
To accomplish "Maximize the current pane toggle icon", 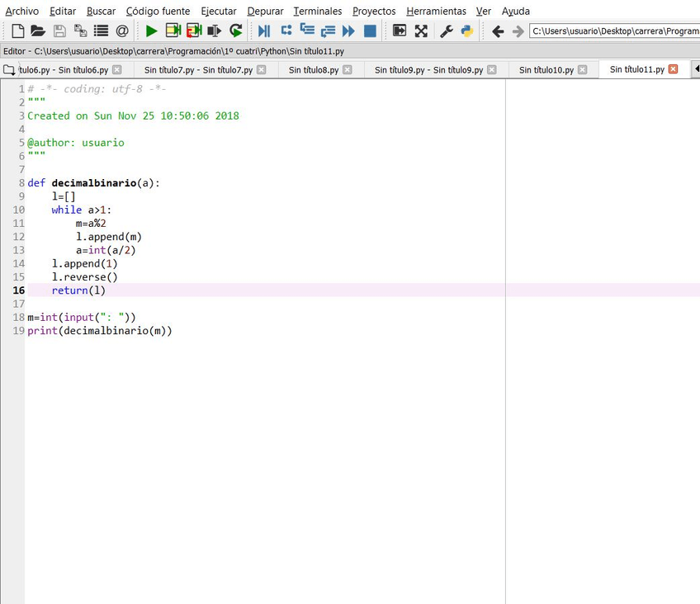I will pyautogui.click(x=400, y=31).
